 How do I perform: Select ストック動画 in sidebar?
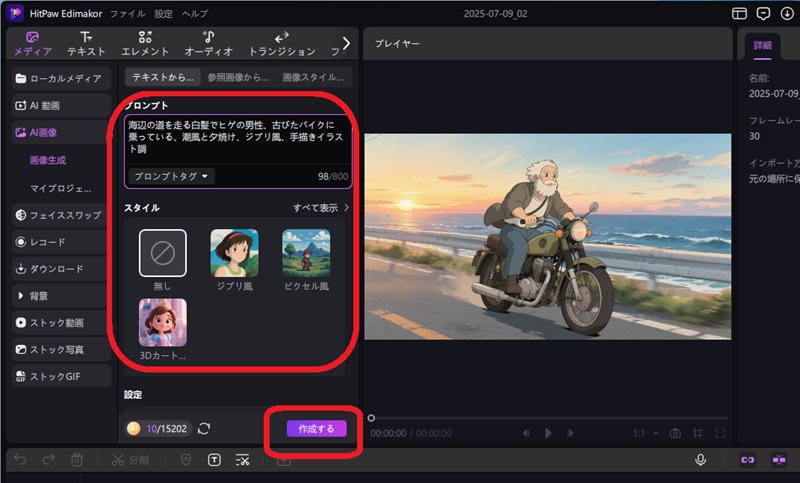[61, 323]
